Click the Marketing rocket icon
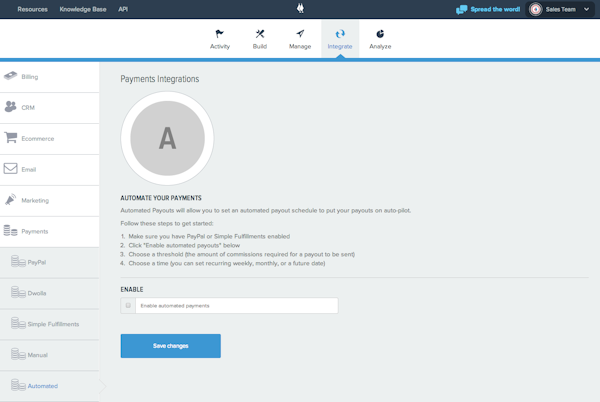Image resolution: width=600 pixels, height=402 pixels. click(10, 200)
